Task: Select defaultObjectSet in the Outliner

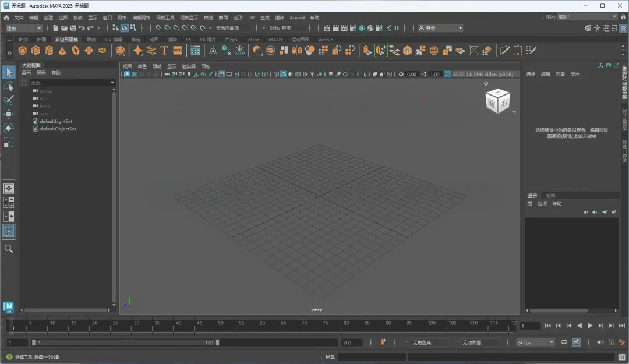Action: 58,129
